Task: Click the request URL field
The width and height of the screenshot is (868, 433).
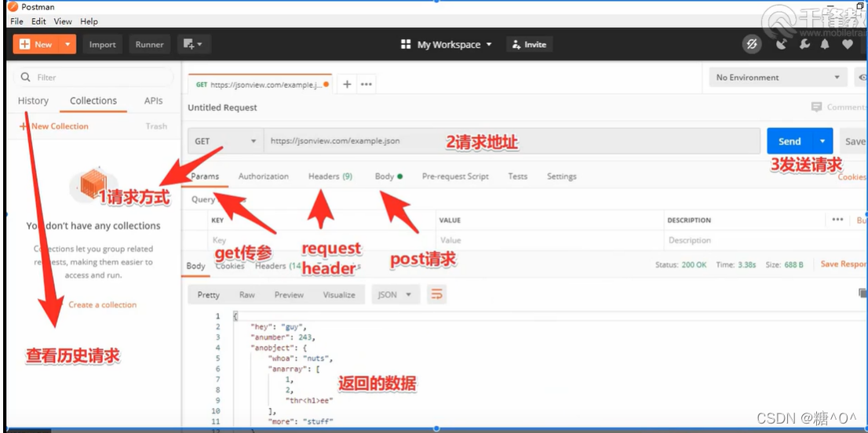Action: pyautogui.click(x=512, y=141)
